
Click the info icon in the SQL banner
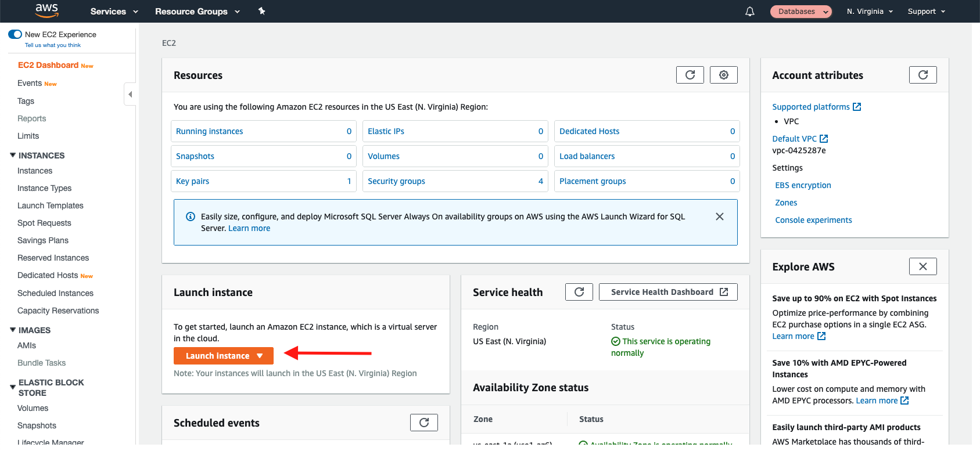[190, 217]
